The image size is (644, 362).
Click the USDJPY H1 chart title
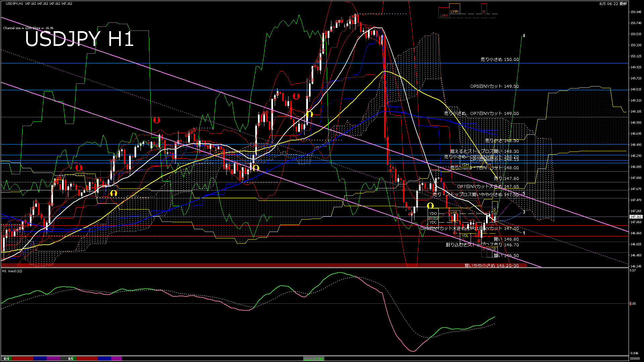click(79, 39)
